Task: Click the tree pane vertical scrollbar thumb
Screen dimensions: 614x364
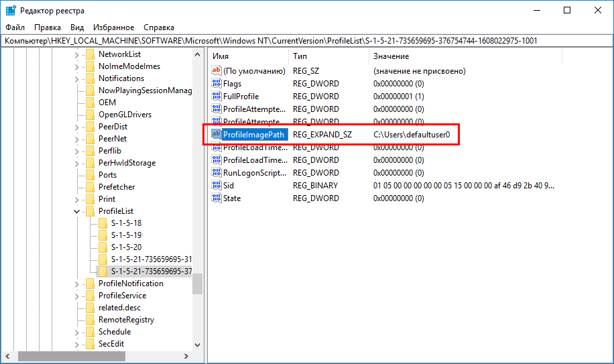Action: coord(197,284)
